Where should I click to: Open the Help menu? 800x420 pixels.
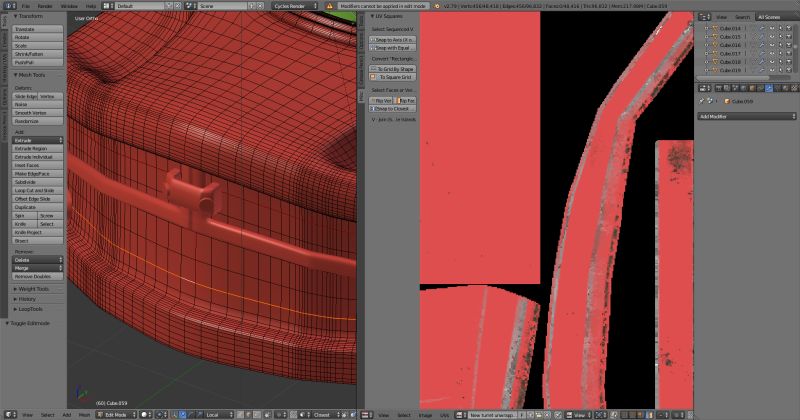(91, 6)
